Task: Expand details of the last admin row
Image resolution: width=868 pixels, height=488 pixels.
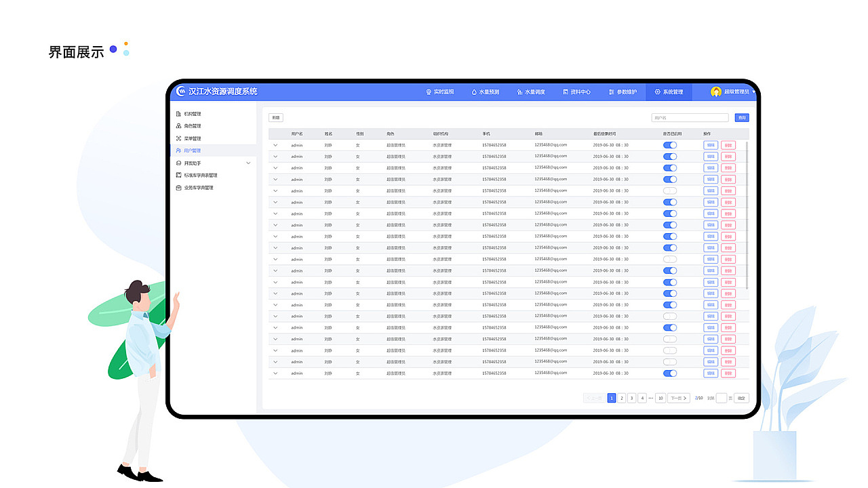Action: pos(275,373)
